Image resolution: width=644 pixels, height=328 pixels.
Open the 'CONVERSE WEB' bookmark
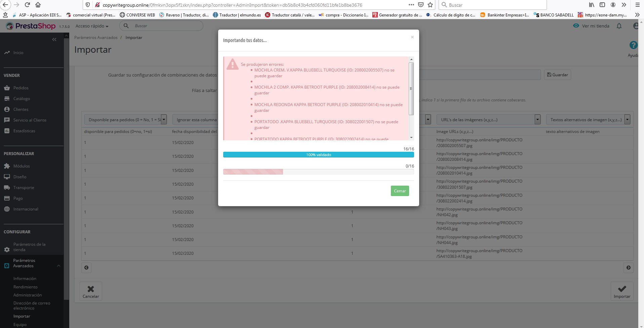(137, 15)
